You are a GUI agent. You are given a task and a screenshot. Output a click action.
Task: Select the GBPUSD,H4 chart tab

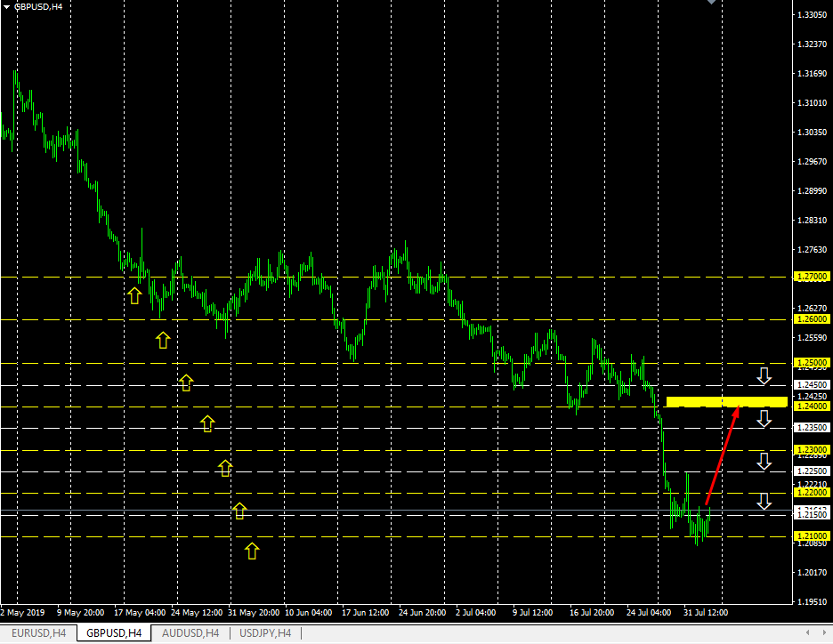[x=114, y=632]
